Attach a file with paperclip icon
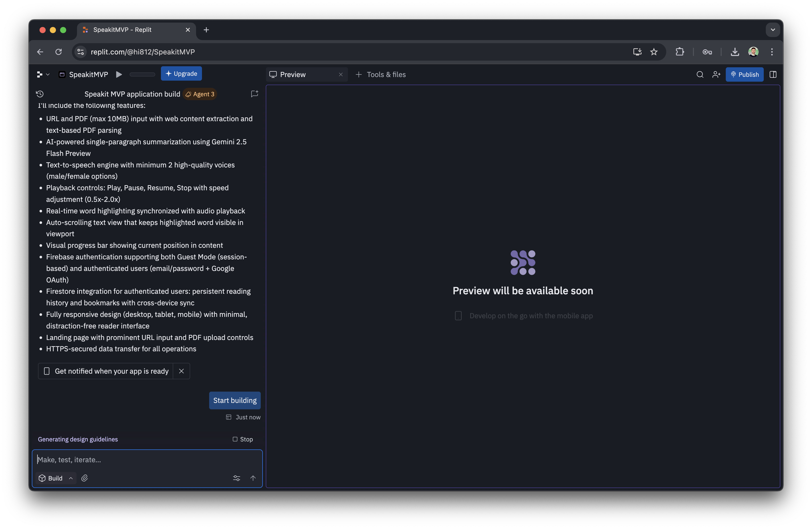 (85, 478)
